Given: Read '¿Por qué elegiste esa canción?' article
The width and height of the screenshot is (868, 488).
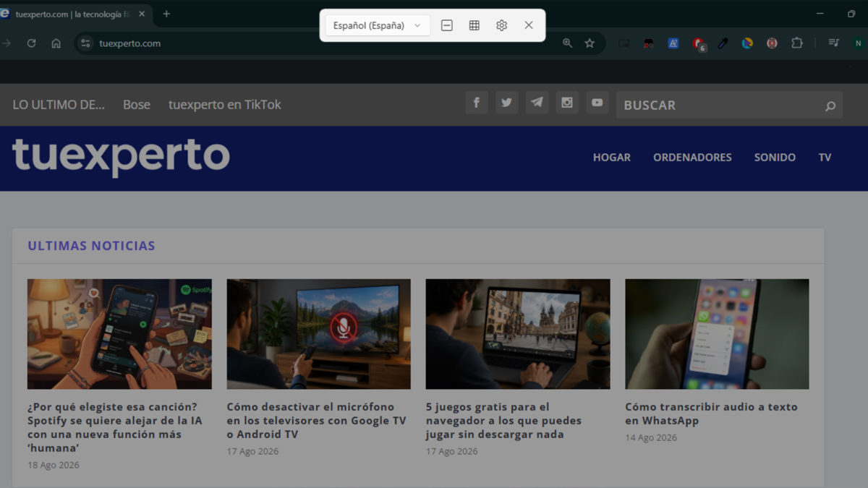Looking at the screenshot, I should pos(115,427).
